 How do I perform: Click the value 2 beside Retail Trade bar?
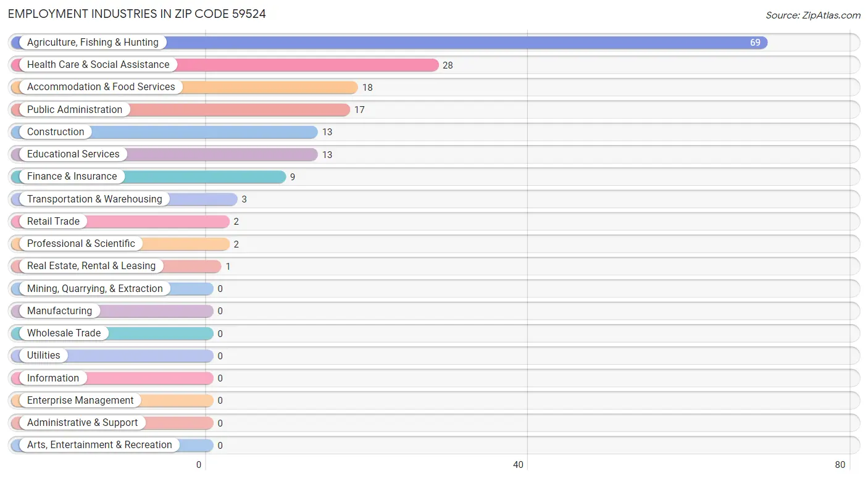click(x=236, y=222)
